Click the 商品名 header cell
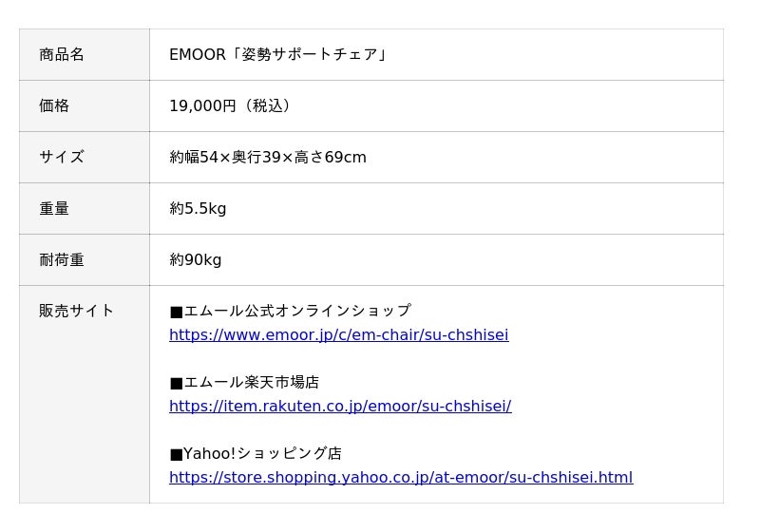The height and width of the screenshot is (532, 760). [x=85, y=54]
